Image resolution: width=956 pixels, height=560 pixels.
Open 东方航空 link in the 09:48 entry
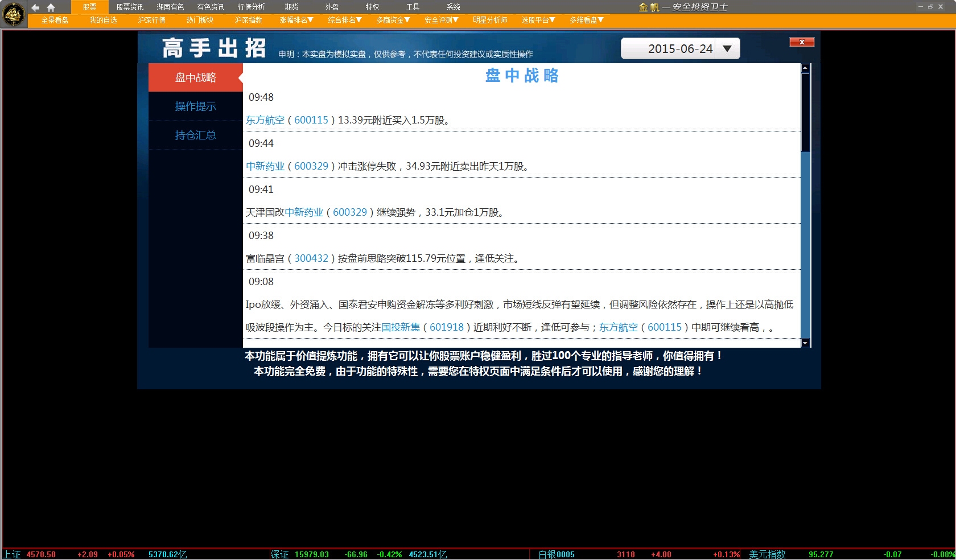coord(265,120)
